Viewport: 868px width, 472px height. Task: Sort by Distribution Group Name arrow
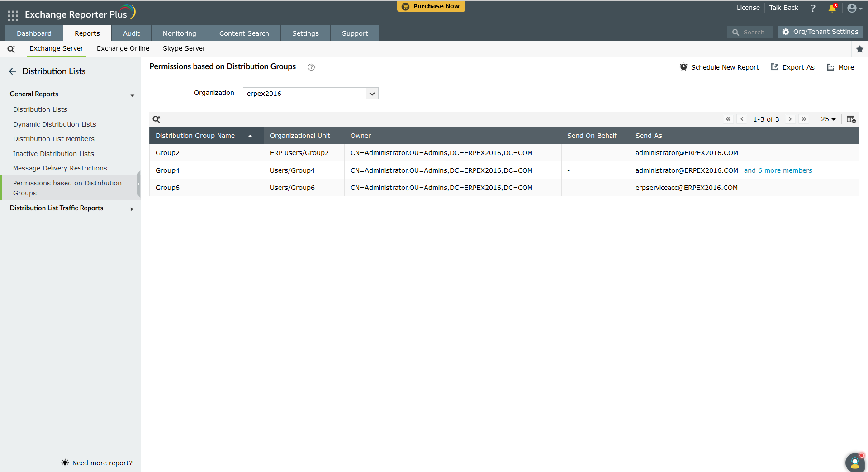click(250, 136)
